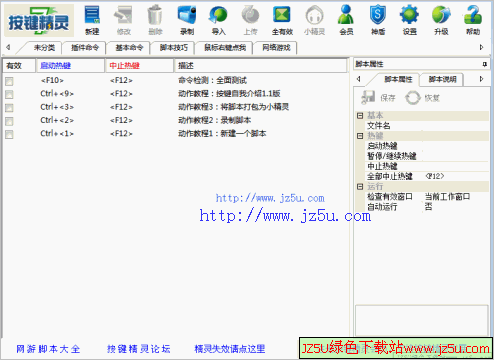The width and height of the screenshot is (494, 360).
Task: Open the 帮助 (Help) icon
Action: [x=473, y=20]
